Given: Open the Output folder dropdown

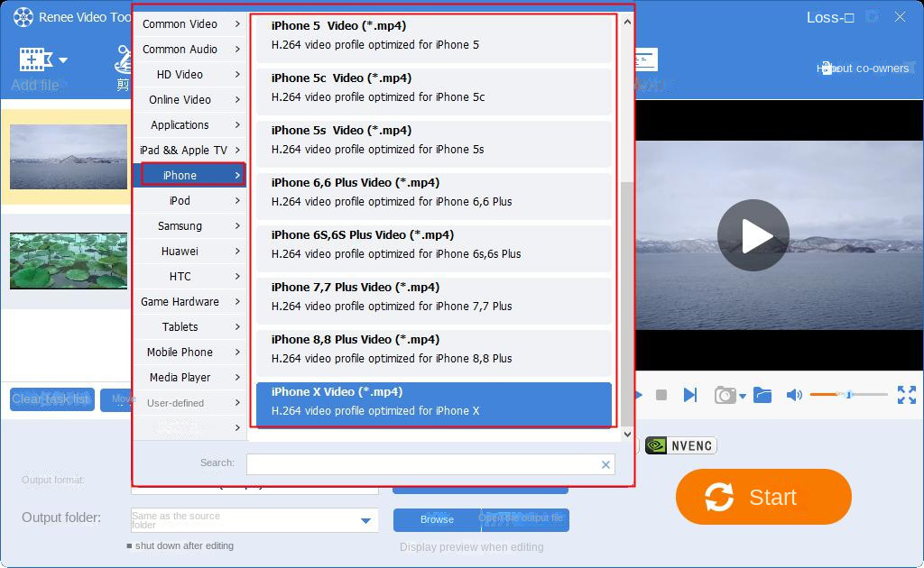Looking at the screenshot, I should [366, 519].
